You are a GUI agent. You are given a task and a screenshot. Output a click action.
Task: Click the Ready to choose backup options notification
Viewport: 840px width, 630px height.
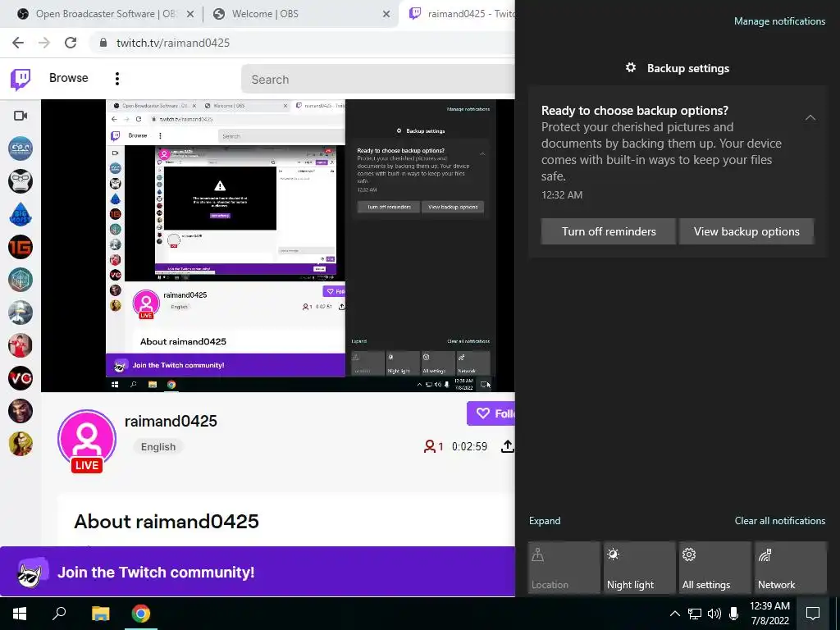[678, 171]
